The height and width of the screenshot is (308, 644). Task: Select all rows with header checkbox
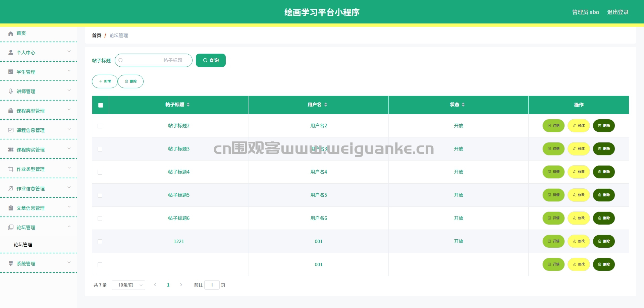coord(101,105)
